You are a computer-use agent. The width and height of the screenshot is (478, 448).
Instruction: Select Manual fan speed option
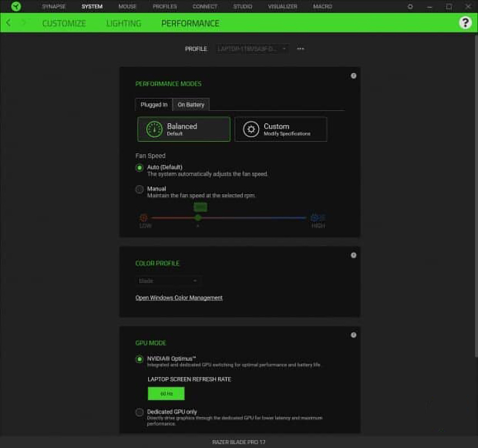click(x=139, y=189)
